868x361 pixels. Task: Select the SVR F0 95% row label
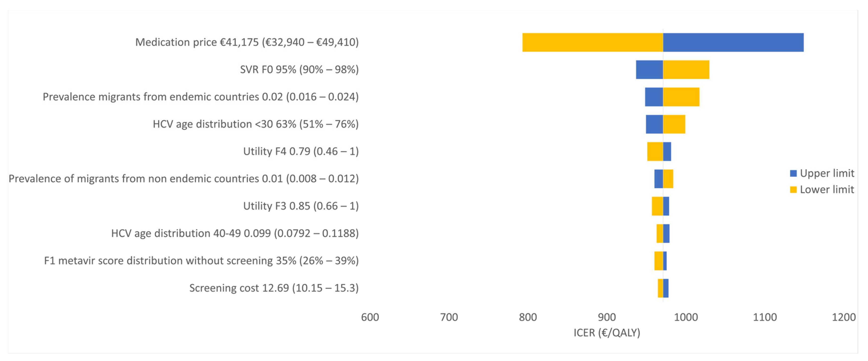coord(299,70)
